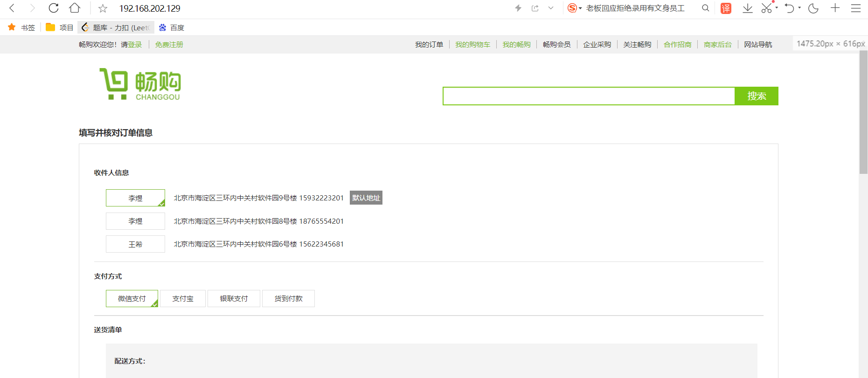Open new tab with plus icon
Screen dimensions: 868x378
[835, 8]
